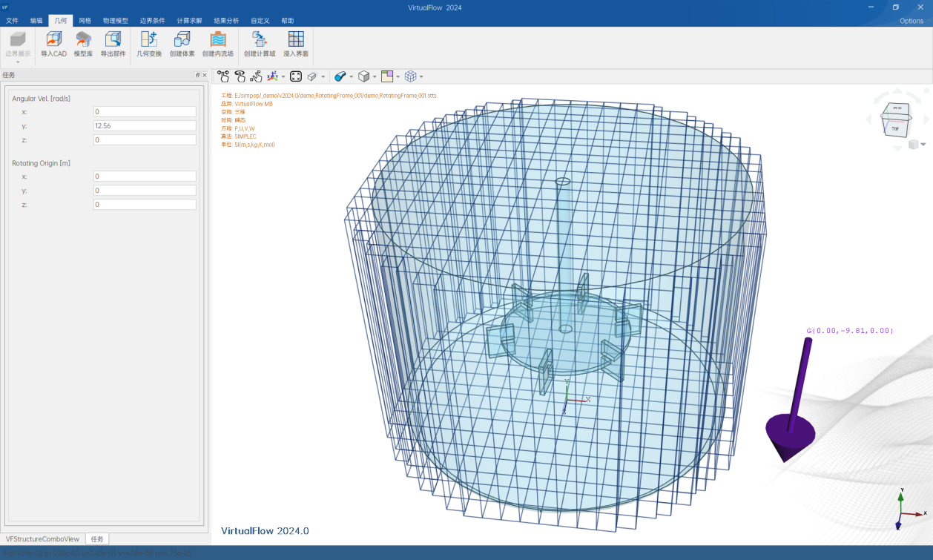
Task: Click the first hand-pointer selection icon
Action: tap(223, 76)
